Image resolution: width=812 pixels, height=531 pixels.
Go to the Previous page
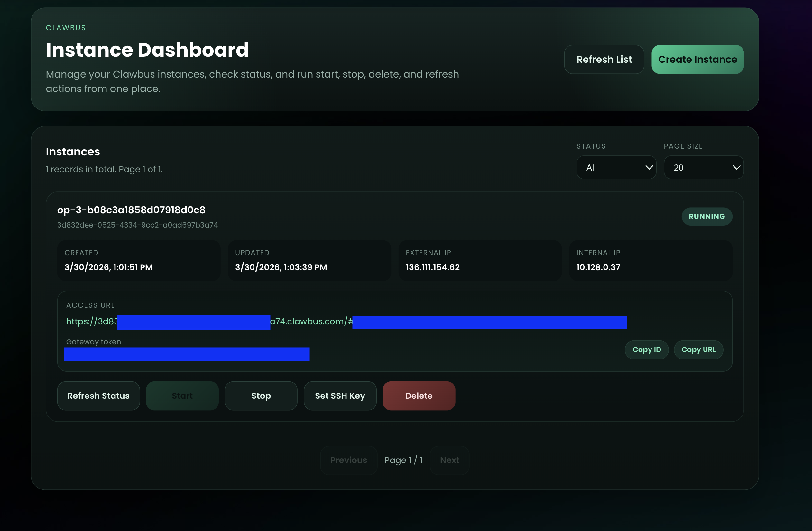pyautogui.click(x=349, y=460)
